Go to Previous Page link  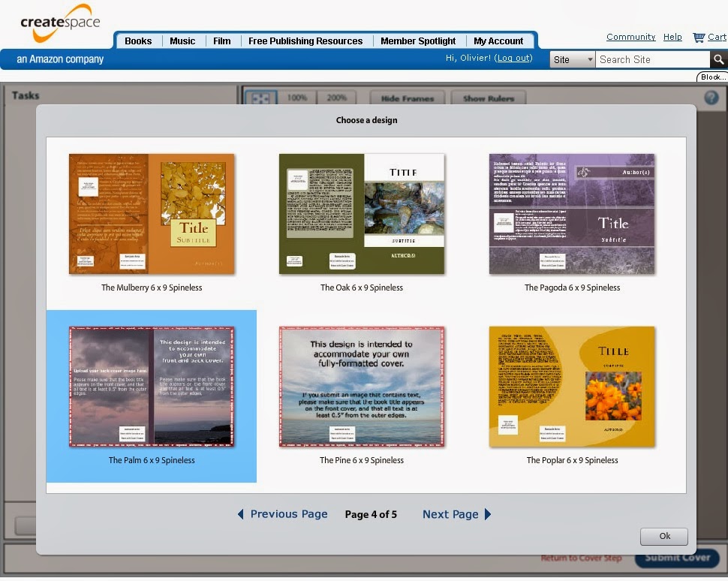(289, 514)
